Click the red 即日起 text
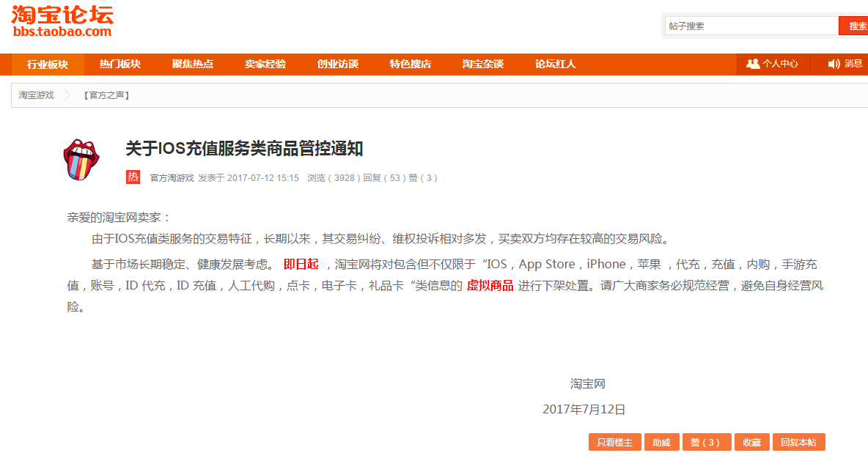Viewport: 868px width, 472px height. 301,264
